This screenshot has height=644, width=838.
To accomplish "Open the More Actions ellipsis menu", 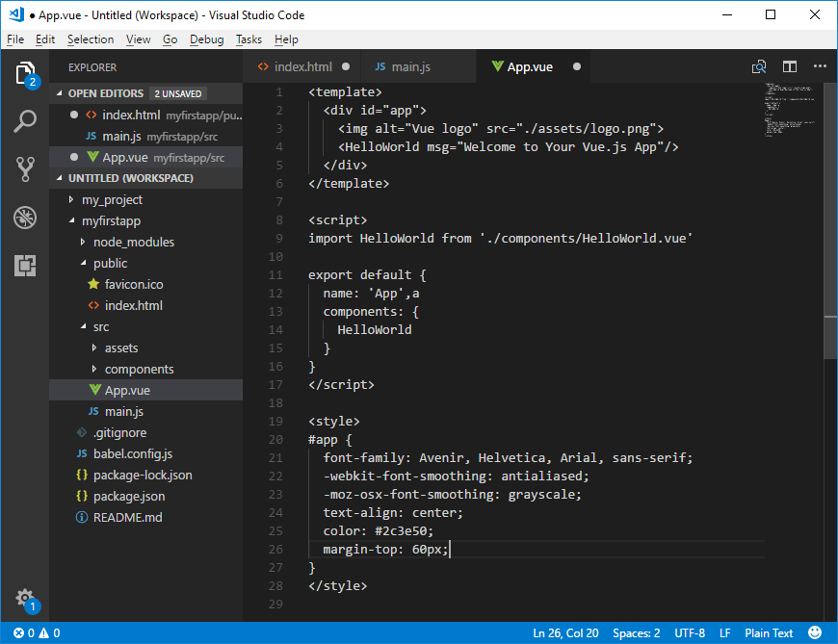I will pos(820,66).
